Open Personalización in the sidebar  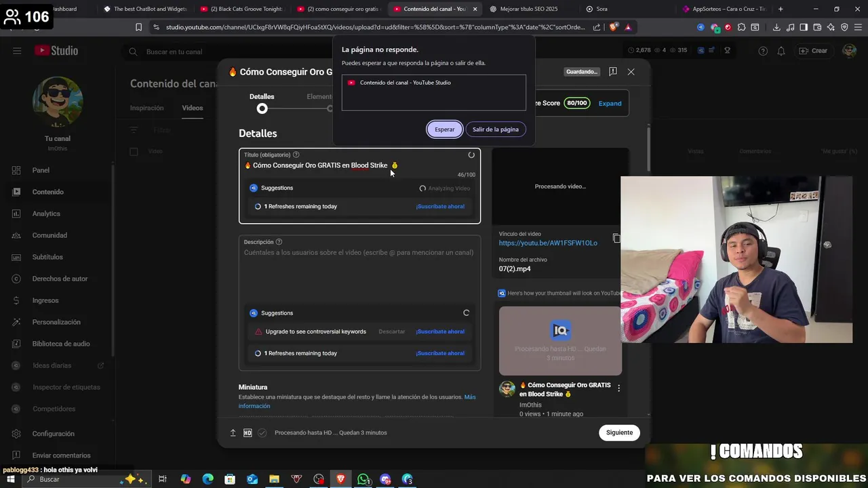point(57,322)
